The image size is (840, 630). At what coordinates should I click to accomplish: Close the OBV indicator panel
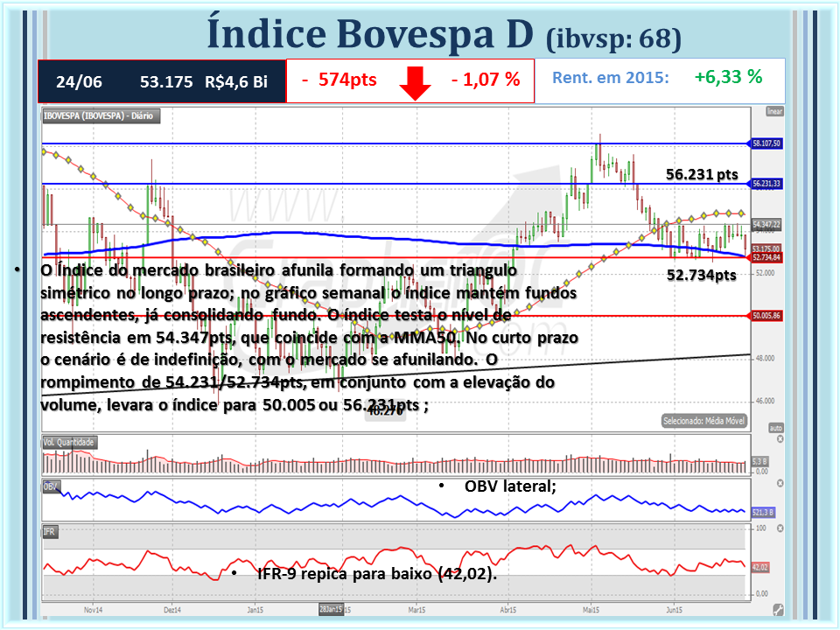[780, 483]
